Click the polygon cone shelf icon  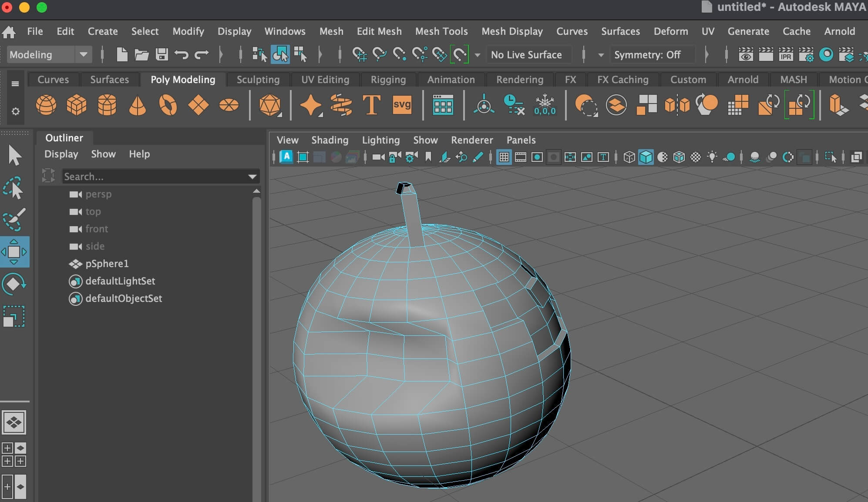[137, 105]
